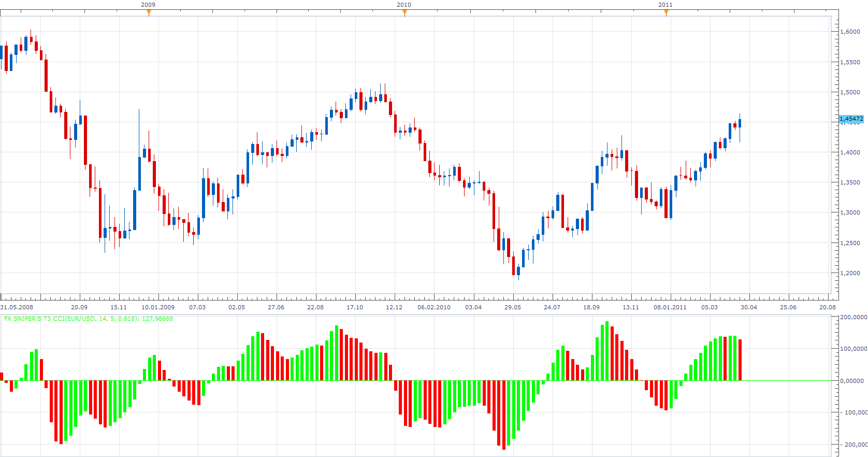Click the 2011 year marker triangle
868x457 pixels.
tap(666, 12)
